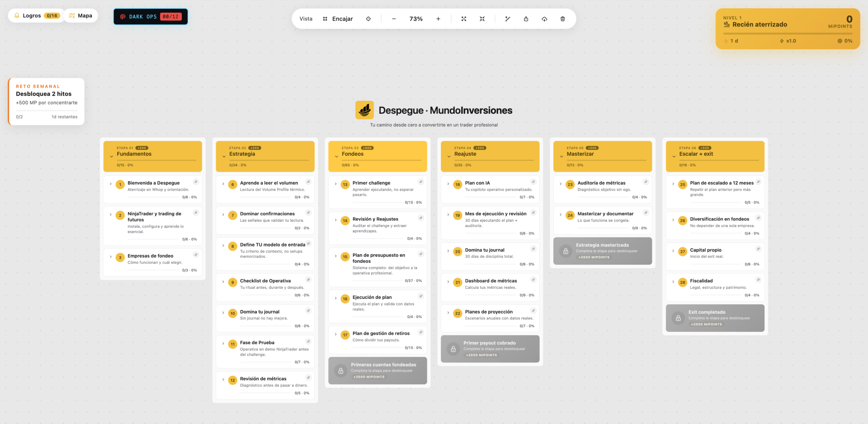The image size is (868, 424).
Task: Zoom out with the minus icon
Action: coord(394,19)
